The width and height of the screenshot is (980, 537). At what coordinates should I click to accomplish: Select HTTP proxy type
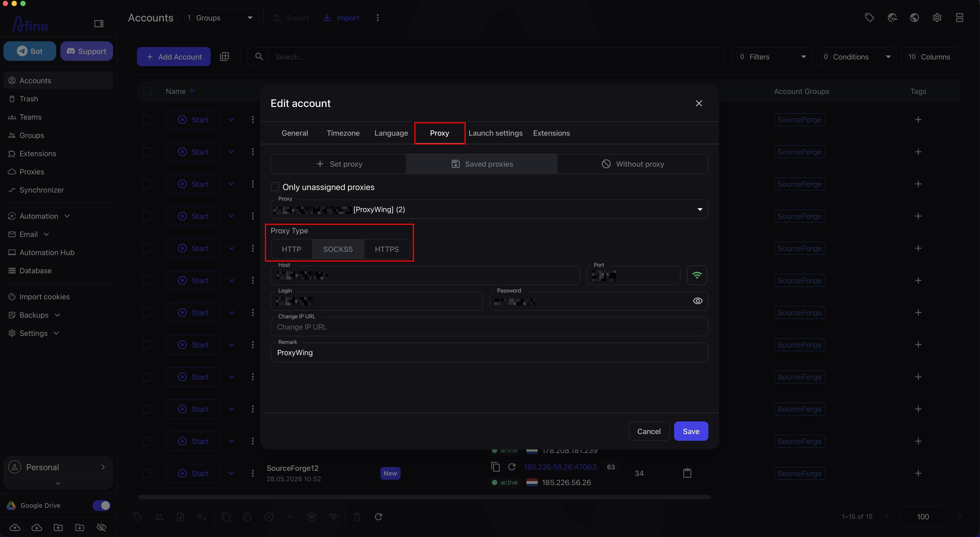291,249
